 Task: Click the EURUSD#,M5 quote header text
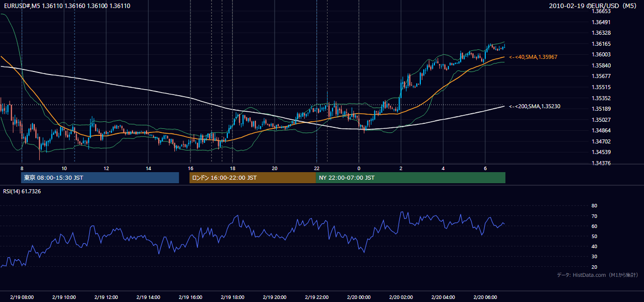67,6
